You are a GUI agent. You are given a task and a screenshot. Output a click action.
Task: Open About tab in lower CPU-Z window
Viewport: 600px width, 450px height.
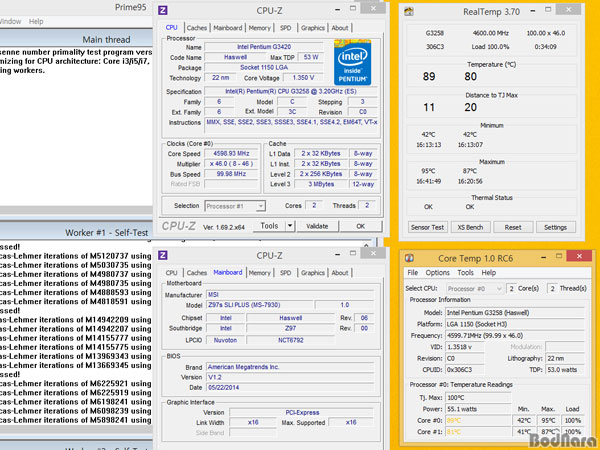click(340, 272)
